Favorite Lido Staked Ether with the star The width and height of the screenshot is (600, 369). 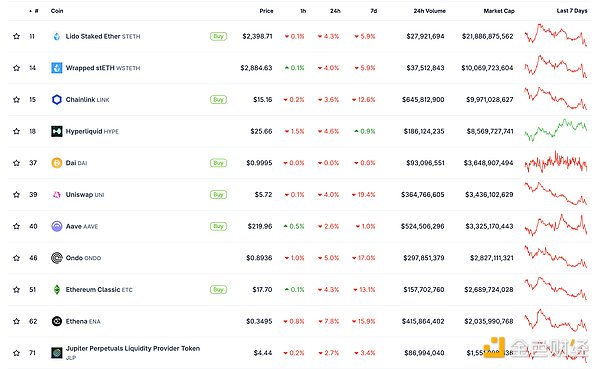coord(16,36)
